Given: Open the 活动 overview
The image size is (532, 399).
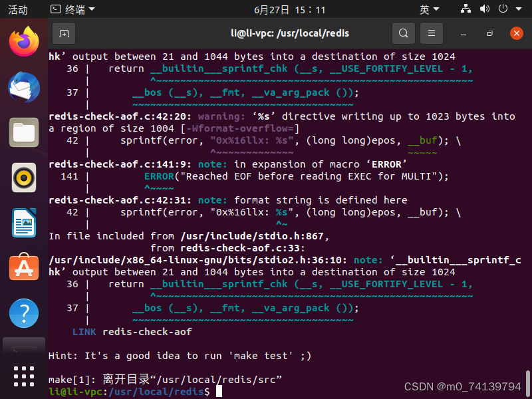Looking at the screenshot, I should pos(19,9).
